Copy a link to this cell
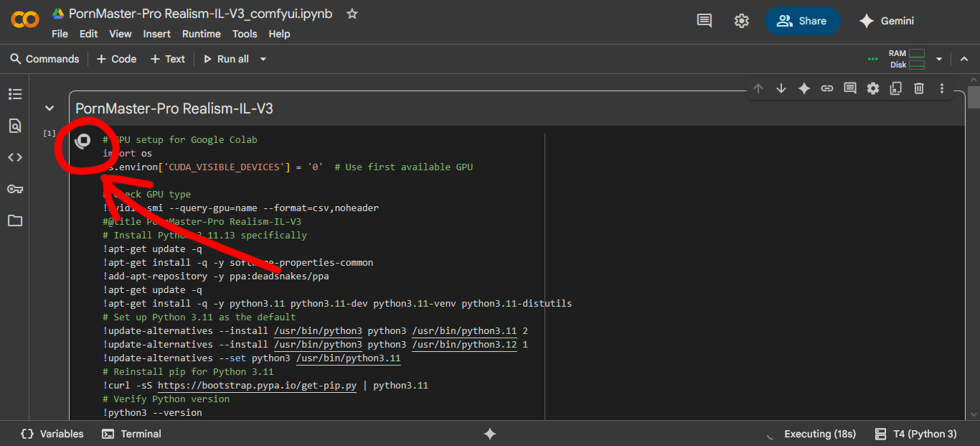Screen dimensions: 980x446 pyautogui.click(x=827, y=88)
